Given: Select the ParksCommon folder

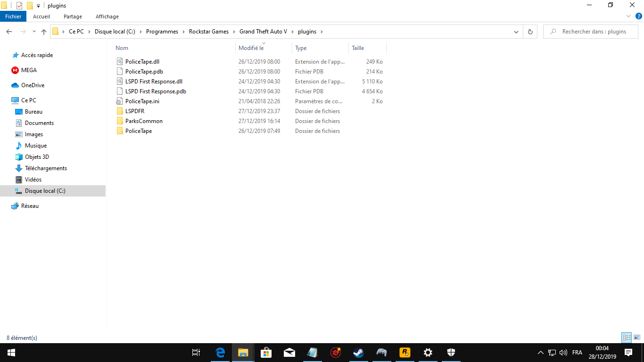Looking at the screenshot, I should pyautogui.click(x=144, y=121).
